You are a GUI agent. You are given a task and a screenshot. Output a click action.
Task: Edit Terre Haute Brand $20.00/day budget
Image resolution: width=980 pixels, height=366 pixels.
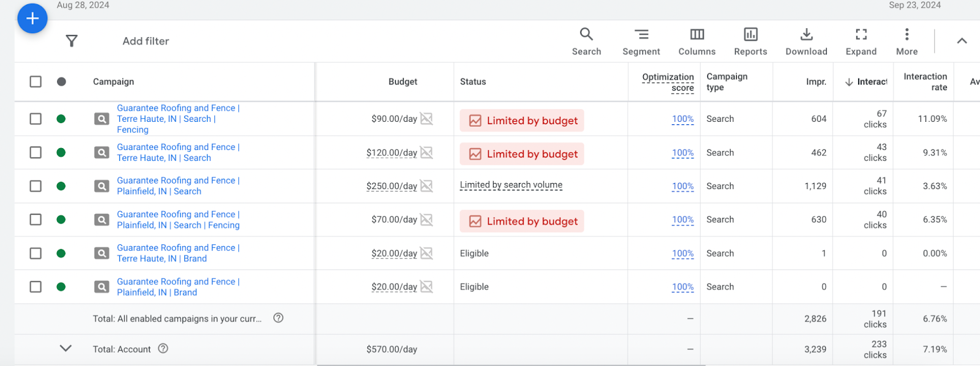[x=394, y=253]
